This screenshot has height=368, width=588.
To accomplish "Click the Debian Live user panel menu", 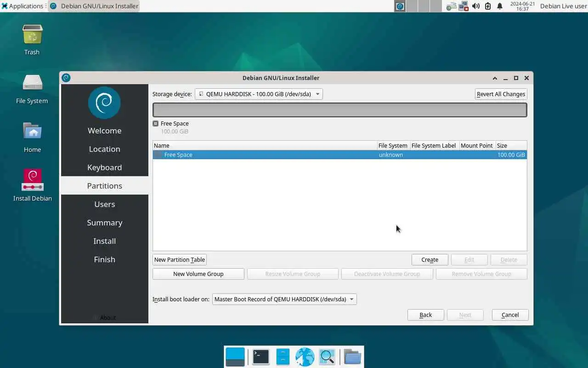I will (x=563, y=6).
